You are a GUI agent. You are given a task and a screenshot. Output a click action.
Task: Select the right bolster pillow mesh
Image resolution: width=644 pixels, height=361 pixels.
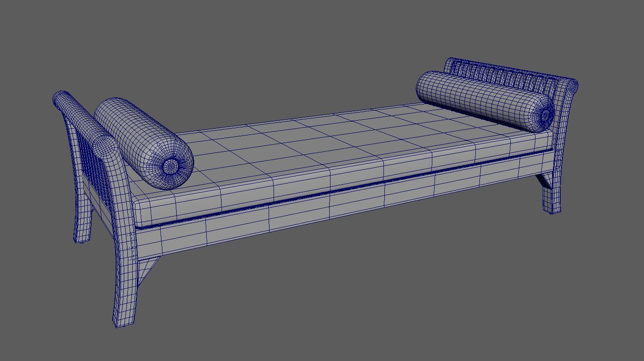tap(485, 101)
